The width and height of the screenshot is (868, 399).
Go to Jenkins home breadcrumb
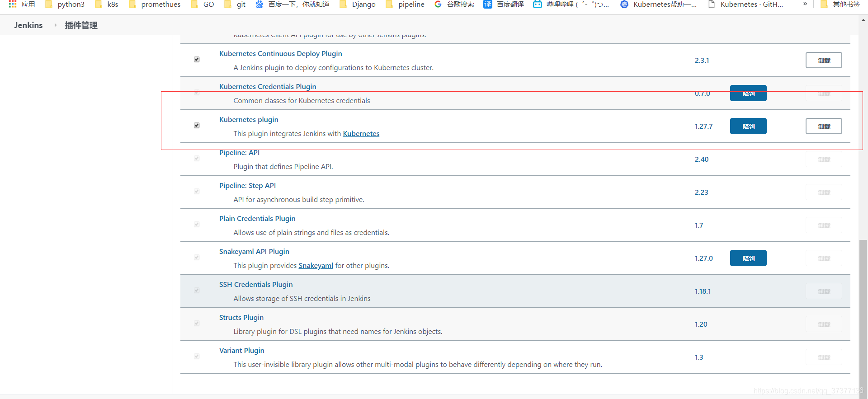coord(28,25)
